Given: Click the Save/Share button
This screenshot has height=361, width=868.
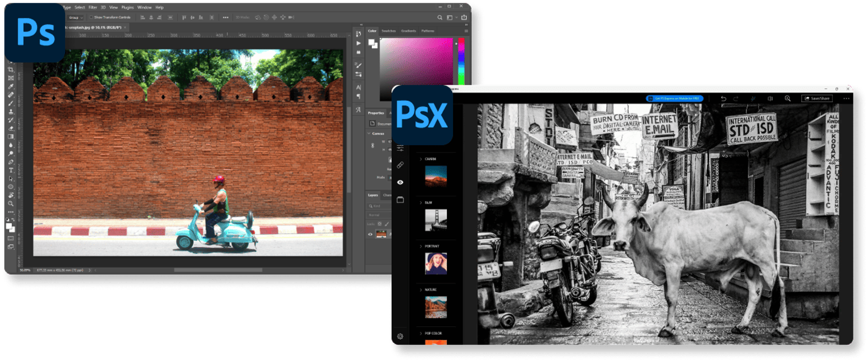Looking at the screenshot, I should 817,98.
